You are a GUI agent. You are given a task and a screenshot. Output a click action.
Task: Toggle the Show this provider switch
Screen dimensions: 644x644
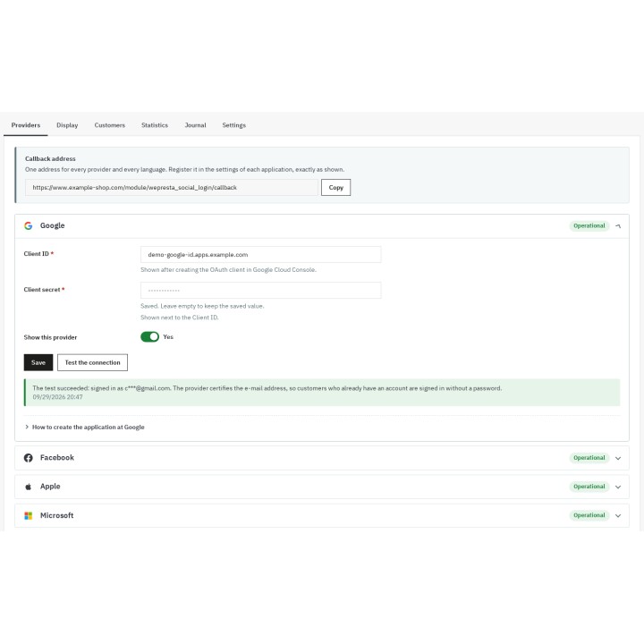tap(149, 337)
